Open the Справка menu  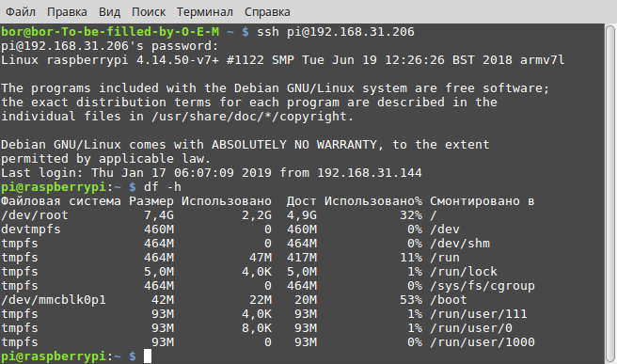coord(267,12)
